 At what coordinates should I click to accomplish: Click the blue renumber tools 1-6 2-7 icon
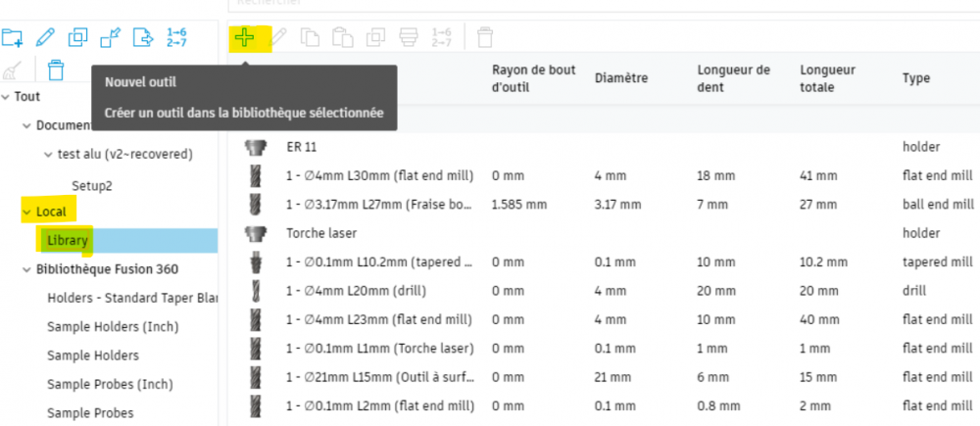click(176, 37)
